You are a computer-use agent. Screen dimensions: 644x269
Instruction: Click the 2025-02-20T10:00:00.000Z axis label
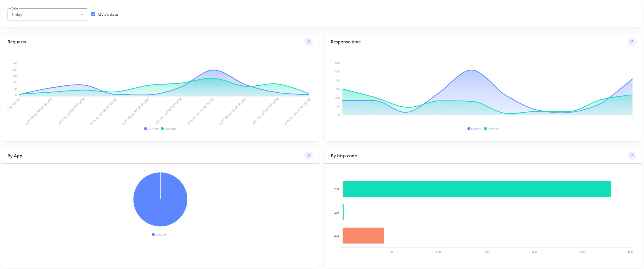(201, 111)
